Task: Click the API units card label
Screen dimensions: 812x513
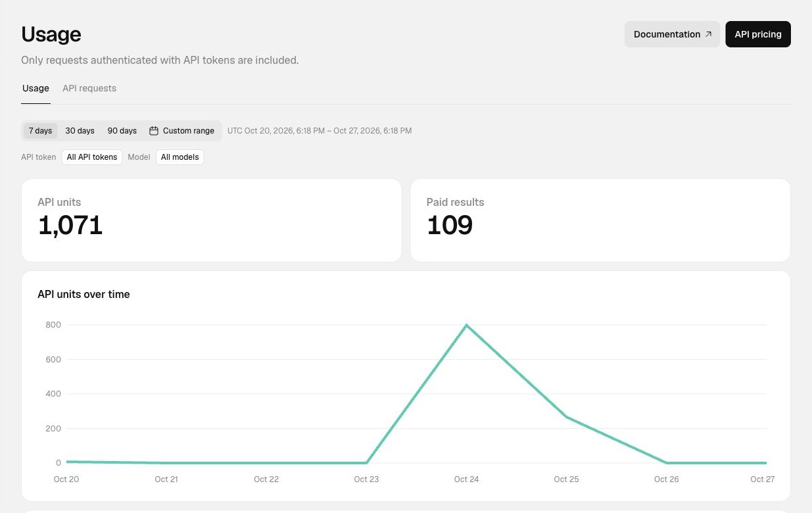Action: 59,202
